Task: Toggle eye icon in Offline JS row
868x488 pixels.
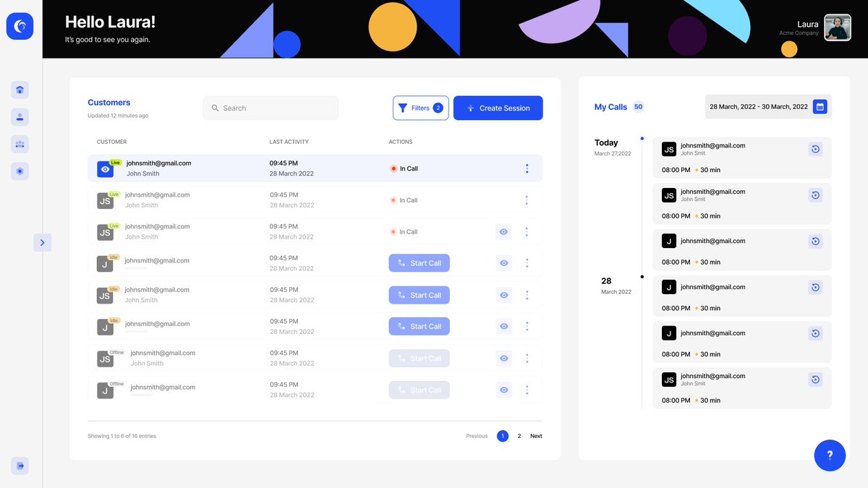Action: (x=504, y=359)
